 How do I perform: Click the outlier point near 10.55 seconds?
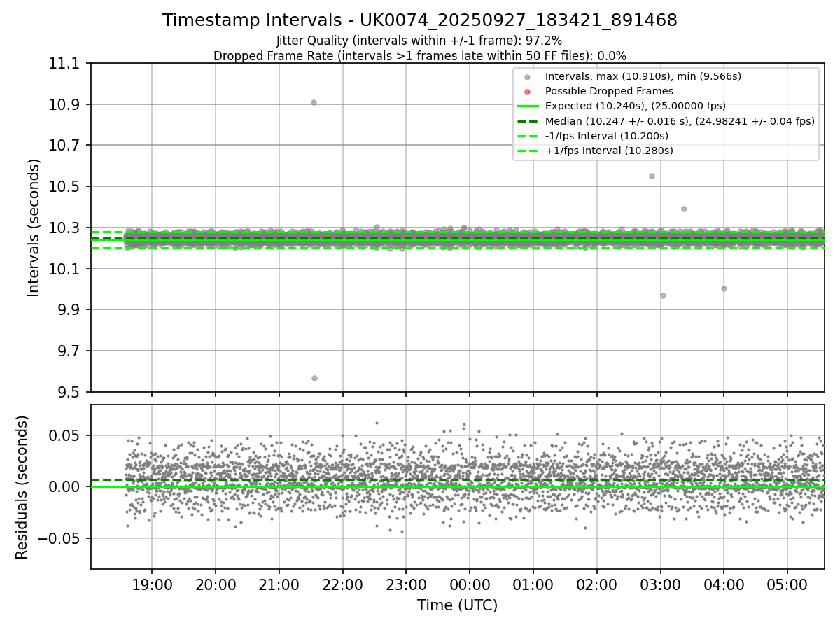coord(652,176)
